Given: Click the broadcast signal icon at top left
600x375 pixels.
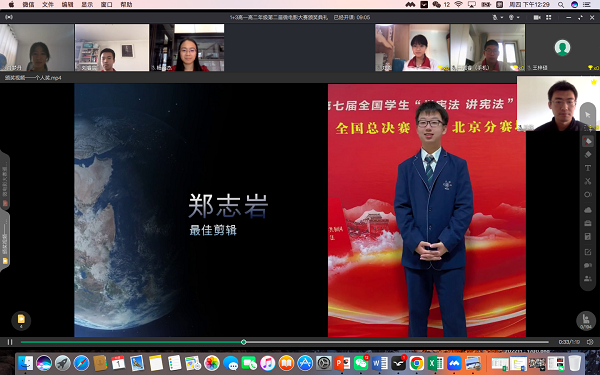Looking at the screenshot, I should pyautogui.click(x=9, y=17).
